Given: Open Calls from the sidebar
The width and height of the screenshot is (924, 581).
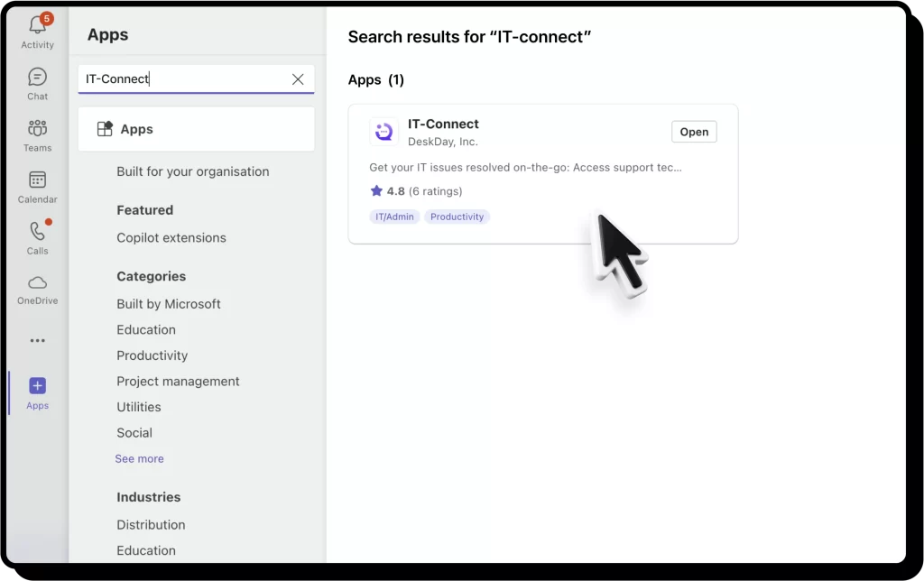Looking at the screenshot, I should pyautogui.click(x=37, y=232).
